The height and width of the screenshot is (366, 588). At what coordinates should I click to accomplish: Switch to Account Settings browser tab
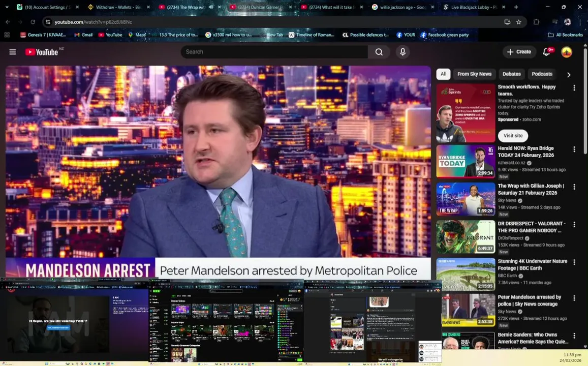coord(47,7)
